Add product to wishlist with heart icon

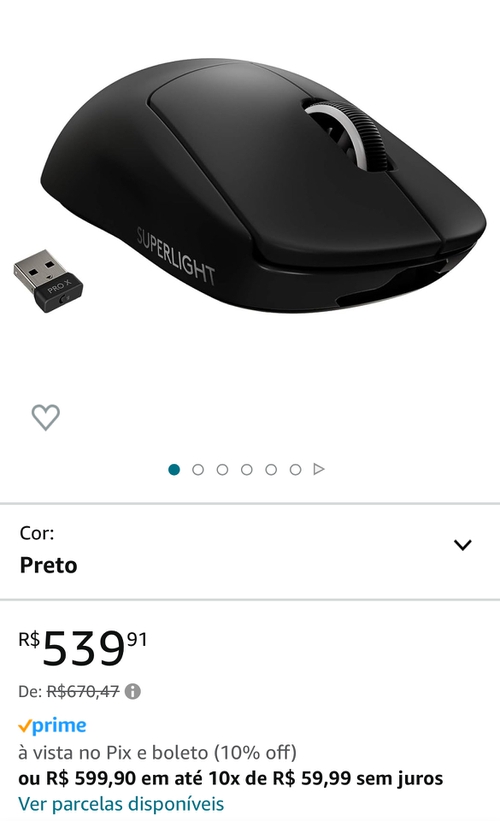pyautogui.click(x=46, y=417)
